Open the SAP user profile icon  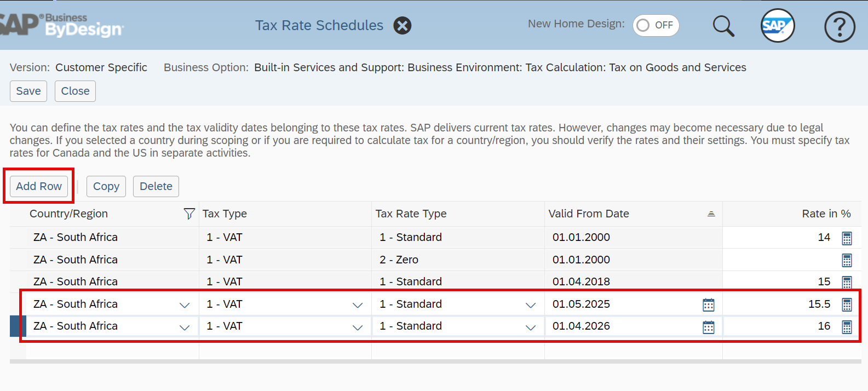778,26
